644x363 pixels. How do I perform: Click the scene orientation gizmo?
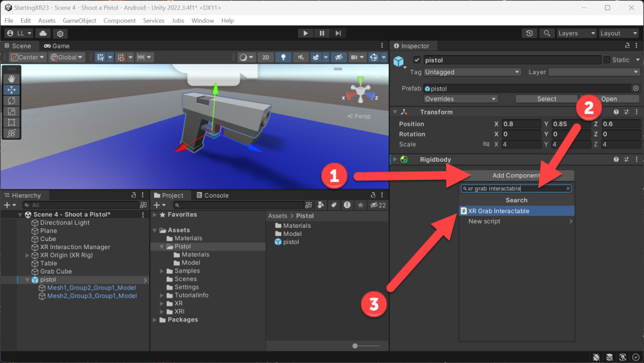click(x=360, y=92)
